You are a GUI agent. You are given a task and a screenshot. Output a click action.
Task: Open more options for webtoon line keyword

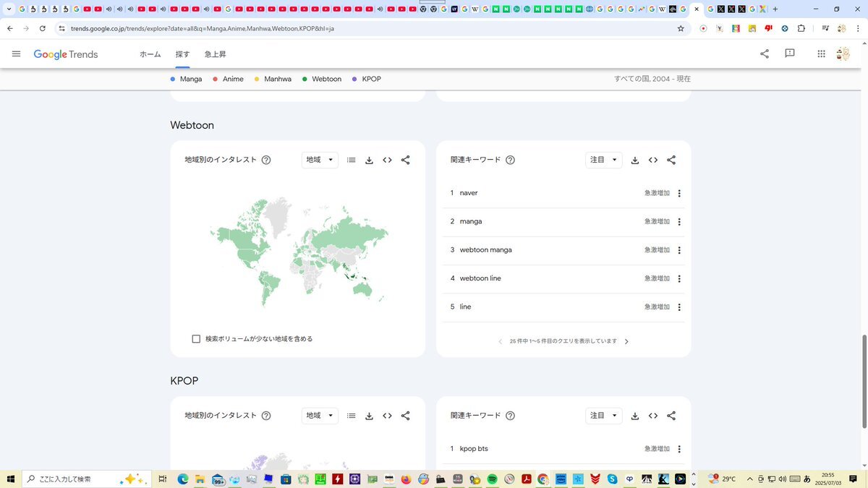[x=679, y=278]
